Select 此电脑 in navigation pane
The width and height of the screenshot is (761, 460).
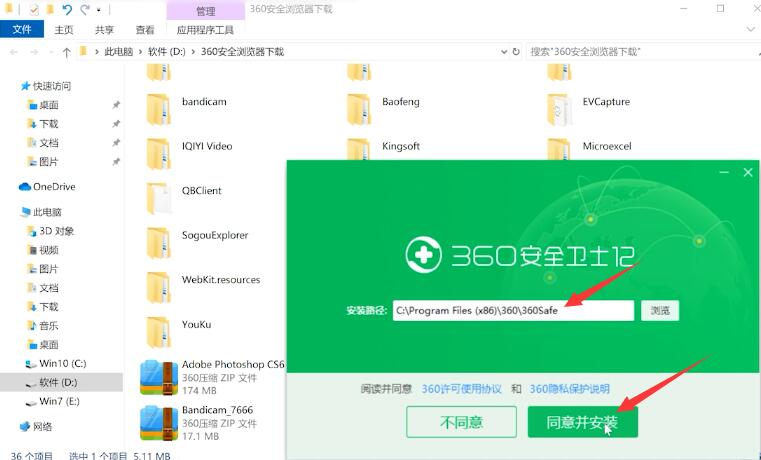pyautogui.click(x=47, y=212)
